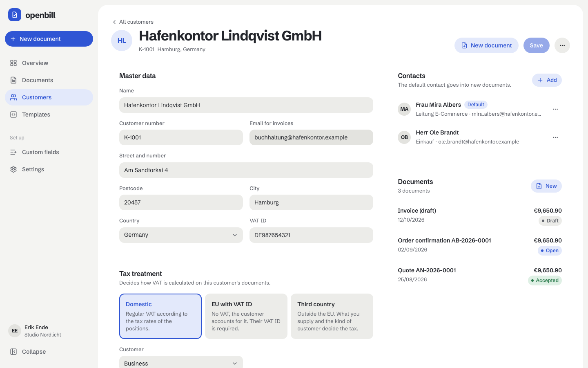This screenshot has height=368, width=588.
Task: Open the Customers sidebar section
Action: click(49, 97)
